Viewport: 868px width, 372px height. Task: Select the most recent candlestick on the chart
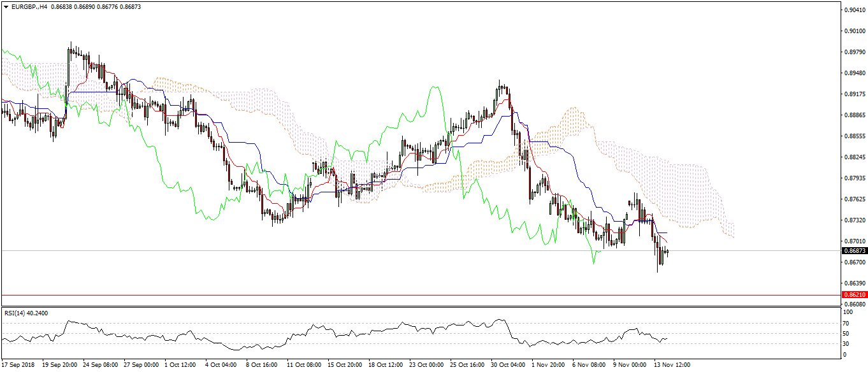coord(667,252)
